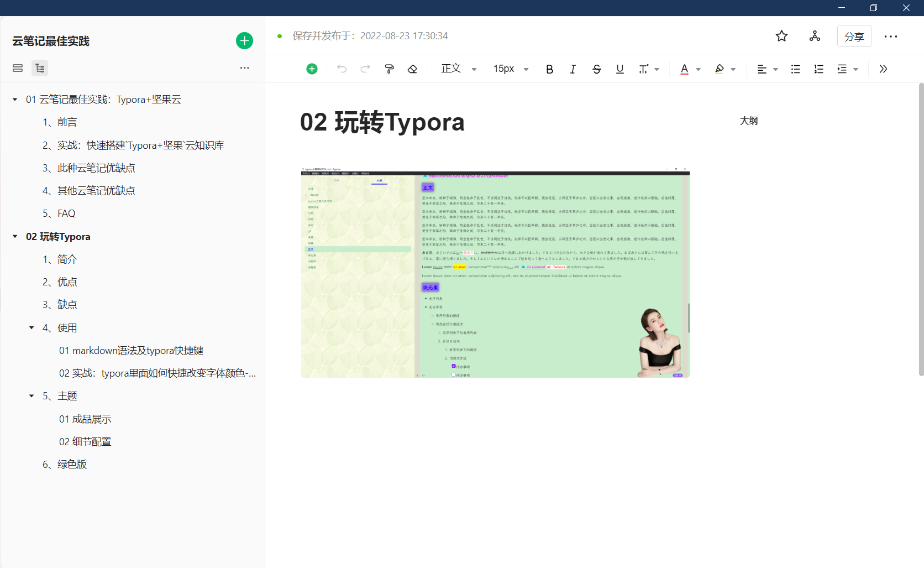Click the 大纲 outline label
The height and width of the screenshot is (568, 924).
(749, 121)
